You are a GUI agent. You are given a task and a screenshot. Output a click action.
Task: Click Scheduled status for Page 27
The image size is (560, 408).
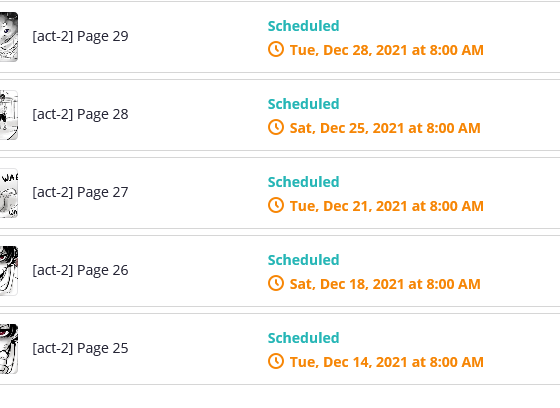304,182
